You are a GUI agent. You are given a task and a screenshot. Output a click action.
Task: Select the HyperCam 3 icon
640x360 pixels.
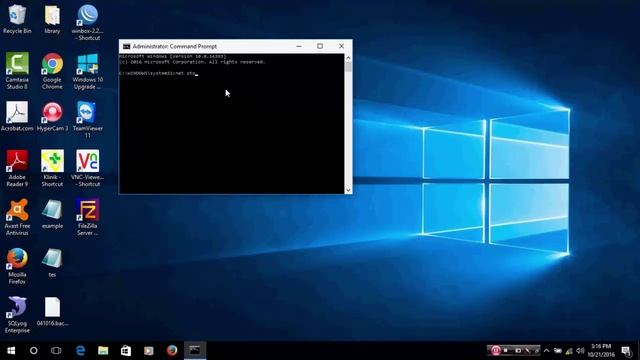click(52, 116)
